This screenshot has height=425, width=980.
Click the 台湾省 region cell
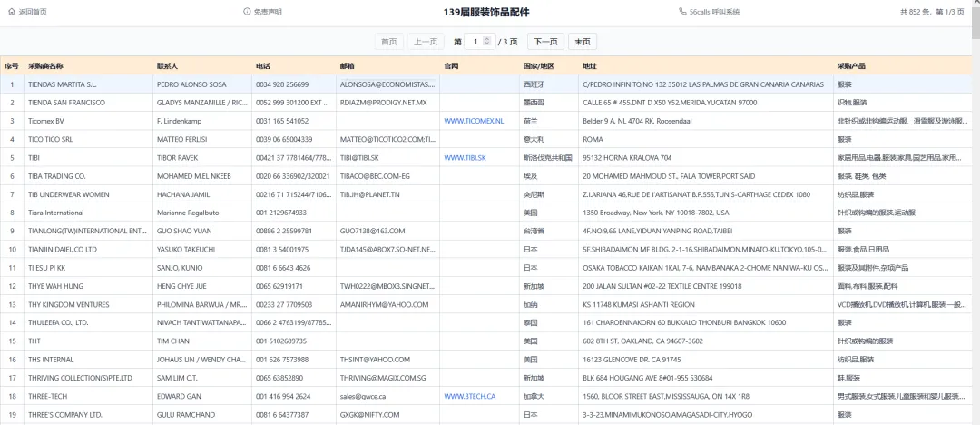(x=548, y=231)
